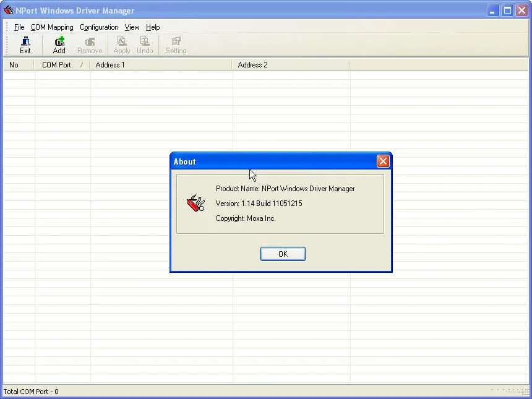The height and width of the screenshot is (399, 532).
Task: Close the NPort Windows Driver Manager window
Action: click(x=522, y=11)
